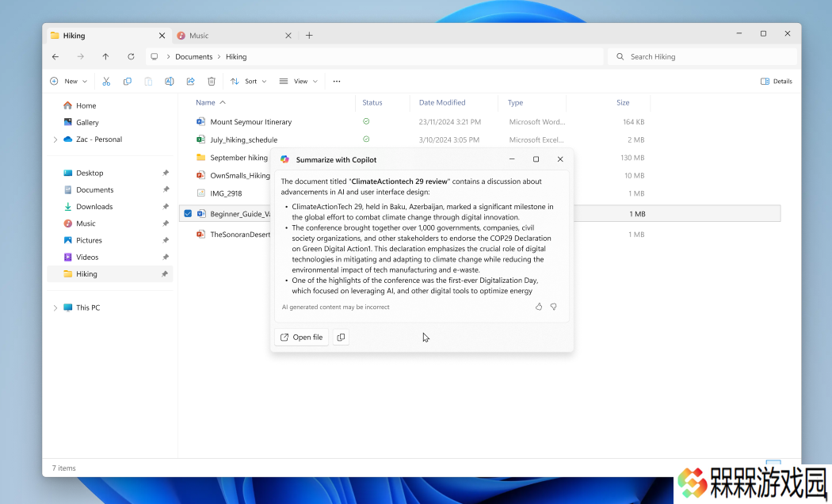Close the Hiking tab

click(x=162, y=36)
